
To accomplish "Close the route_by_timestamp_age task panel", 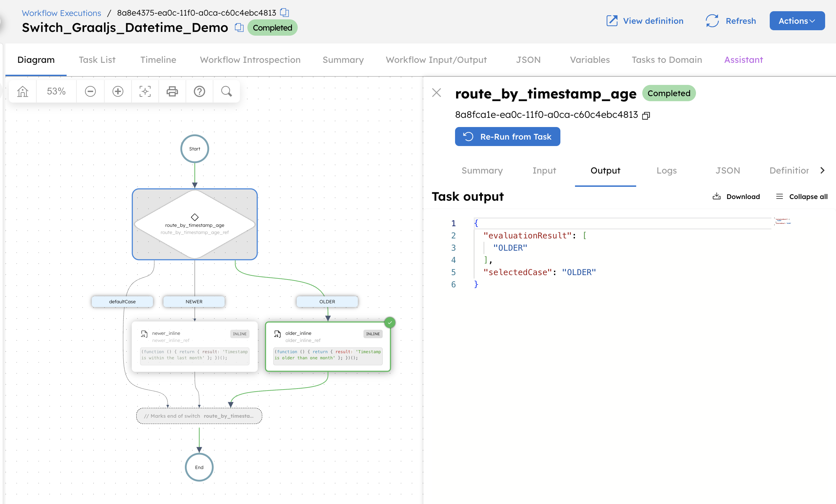I will coord(436,93).
